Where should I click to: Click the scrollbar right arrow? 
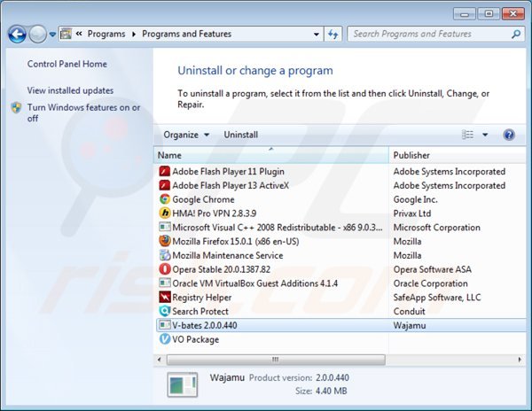pos(520,360)
